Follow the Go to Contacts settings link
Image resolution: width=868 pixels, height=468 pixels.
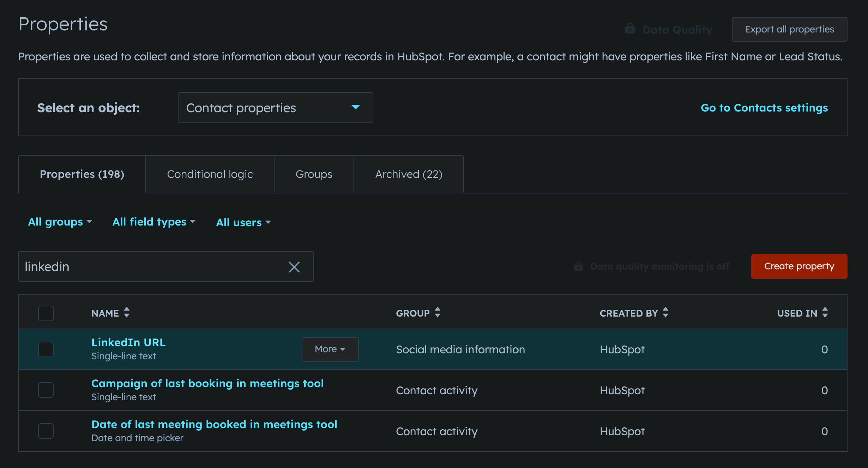[764, 108]
